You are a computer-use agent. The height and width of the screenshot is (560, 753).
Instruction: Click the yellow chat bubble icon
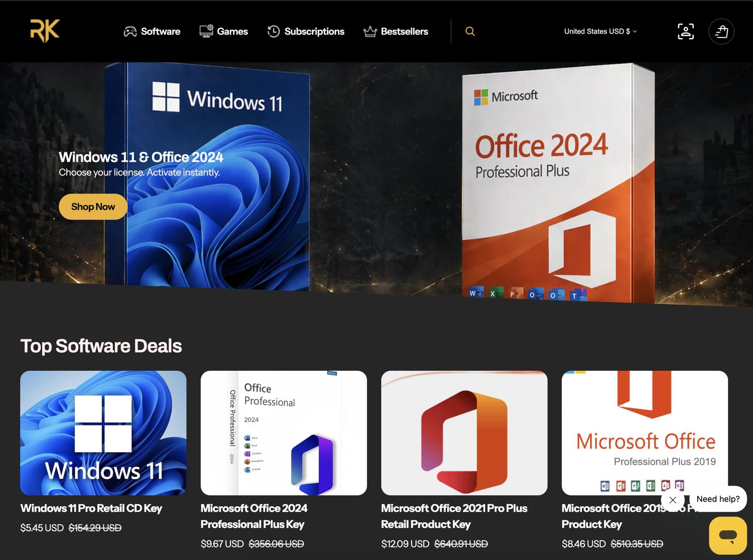728,535
